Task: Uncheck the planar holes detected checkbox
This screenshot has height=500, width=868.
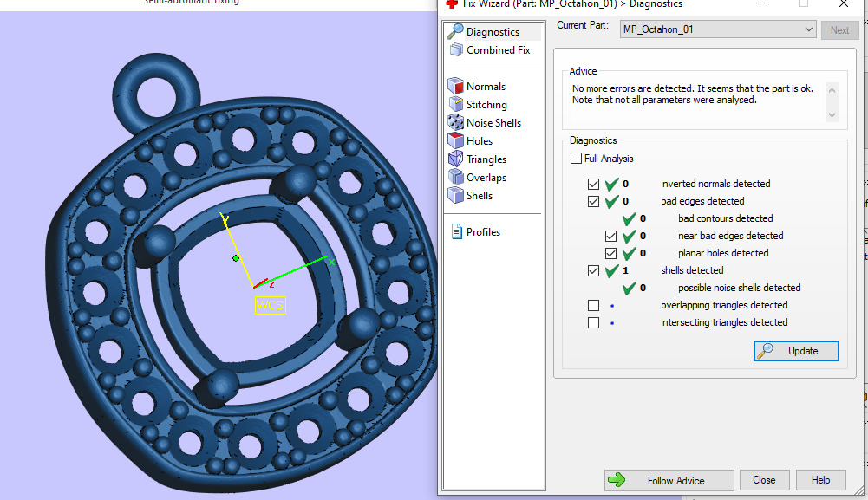Action: point(610,253)
